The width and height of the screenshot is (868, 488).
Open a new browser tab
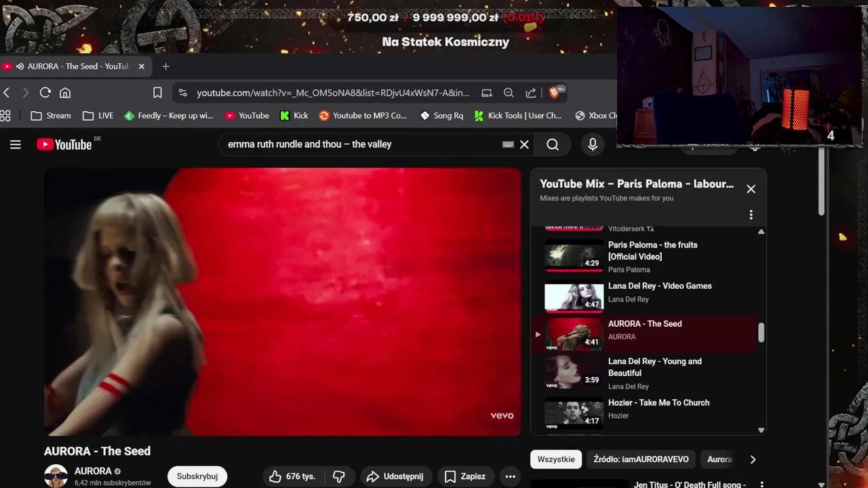coord(165,66)
